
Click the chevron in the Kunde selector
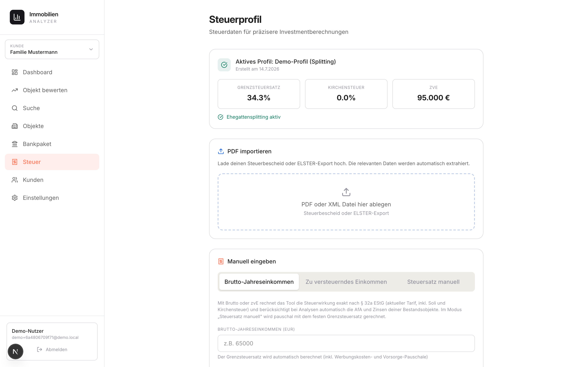click(91, 49)
